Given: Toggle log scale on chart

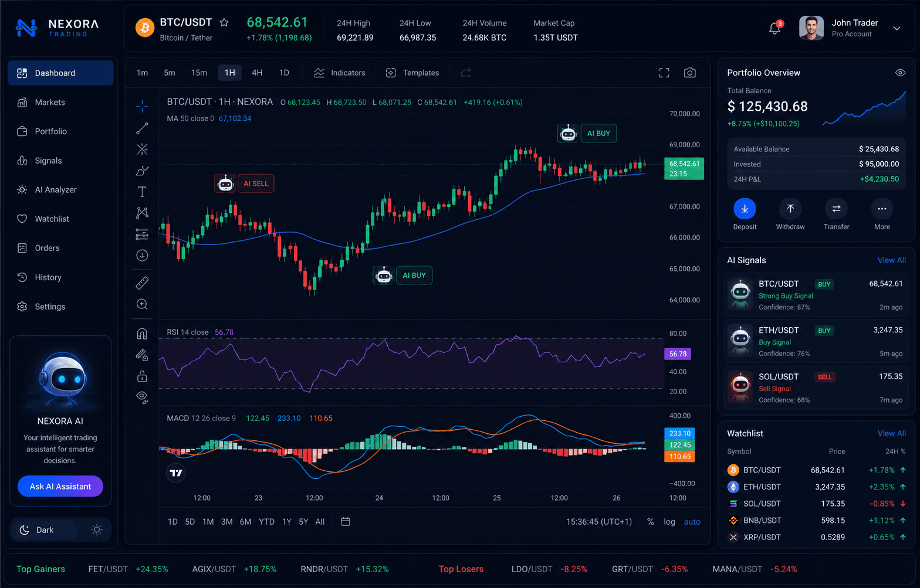Looking at the screenshot, I should coord(669,522).
